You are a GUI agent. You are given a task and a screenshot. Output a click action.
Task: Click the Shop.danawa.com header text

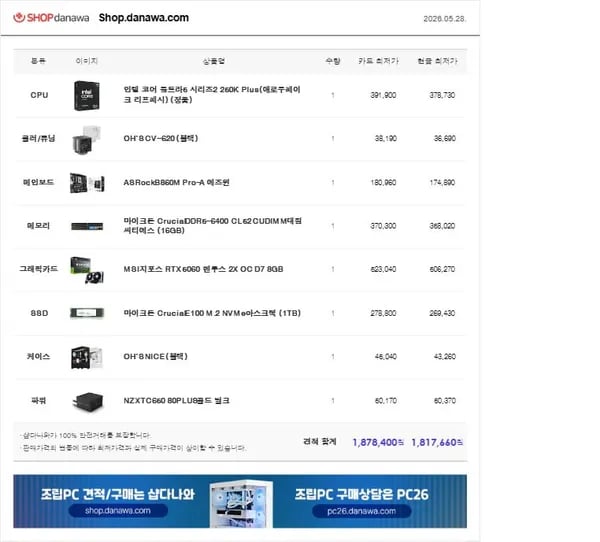(143, 18)
